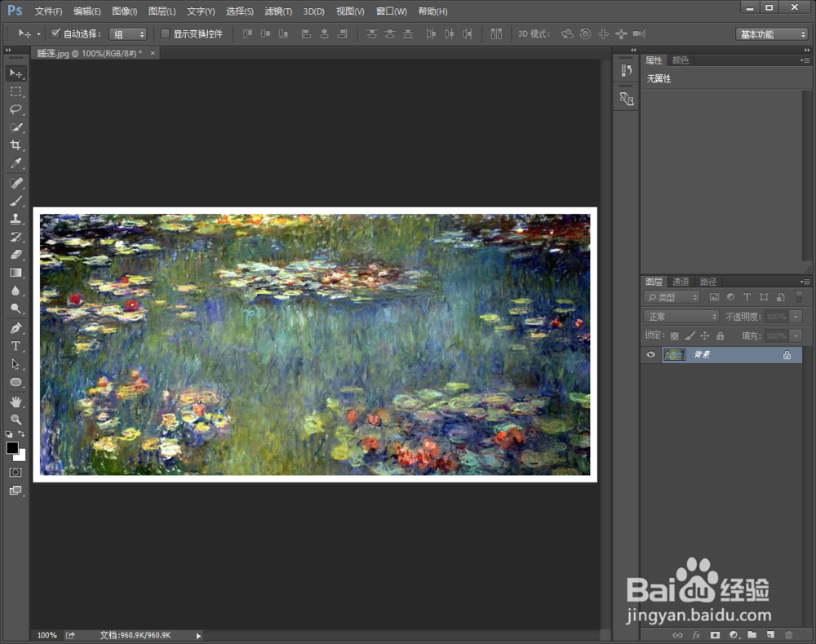Select the Rectangular Marquee tool
The height and width of the screenshot is (644, 816).
click(16, 91)
